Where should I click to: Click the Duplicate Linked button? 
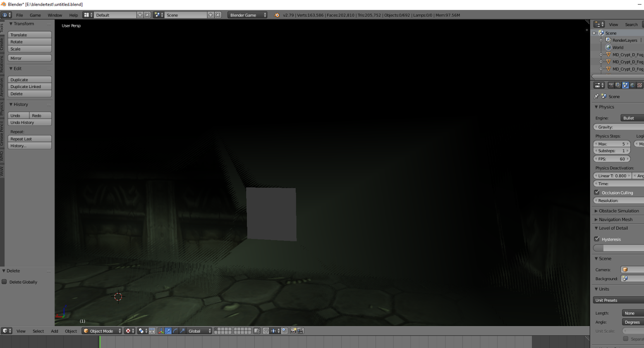tap(29, 86)
